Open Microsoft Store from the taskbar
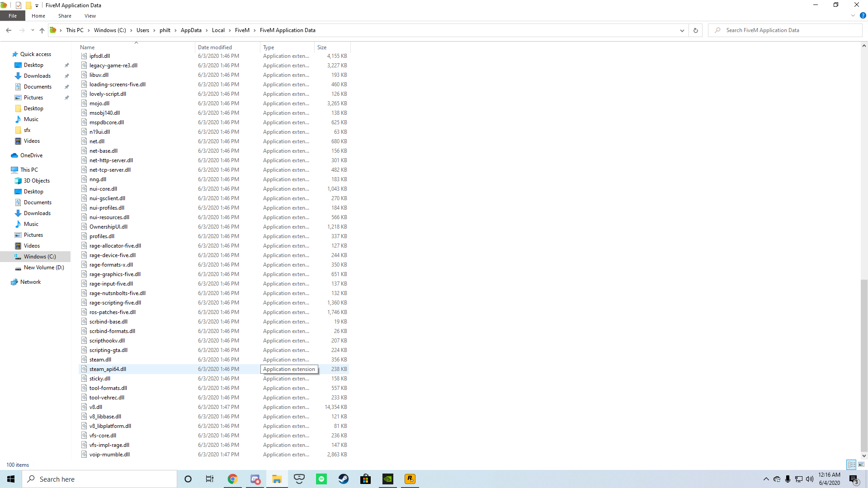Viewport: 868px width, 488px height. point(365,479)
